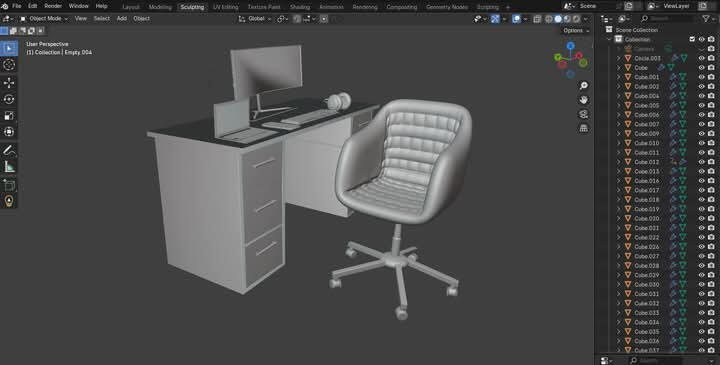
Task: Toggle camera view icon in viewport
Action: tap(584, 114)
